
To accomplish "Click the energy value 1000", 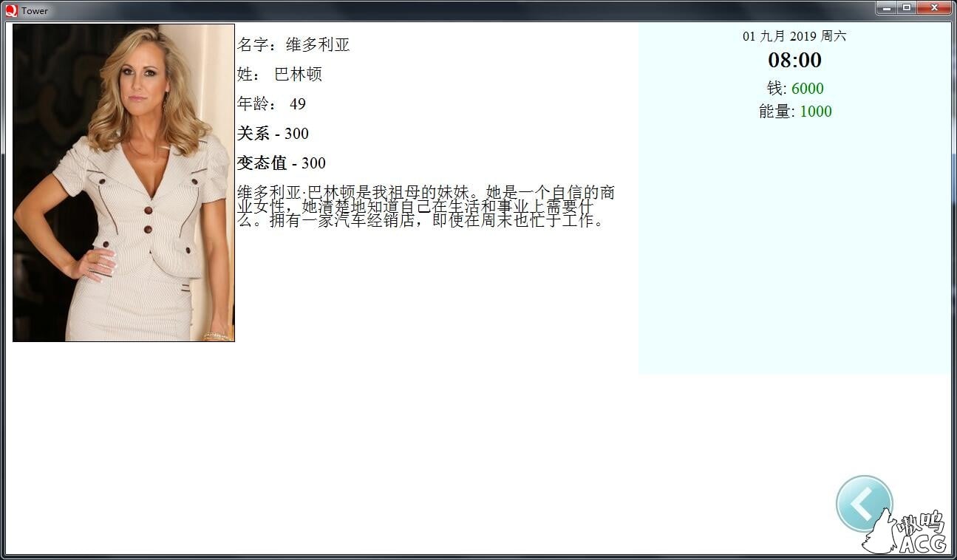I will point(817,112).
